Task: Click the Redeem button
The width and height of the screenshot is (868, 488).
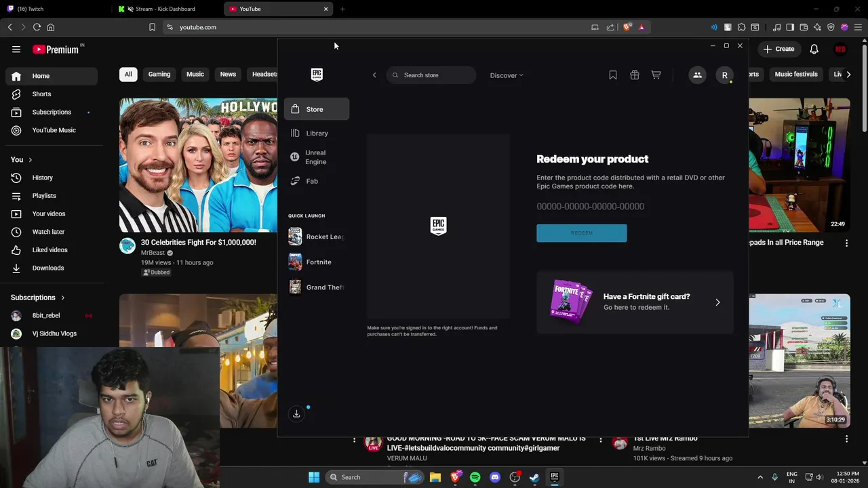Action: (582, 233)
